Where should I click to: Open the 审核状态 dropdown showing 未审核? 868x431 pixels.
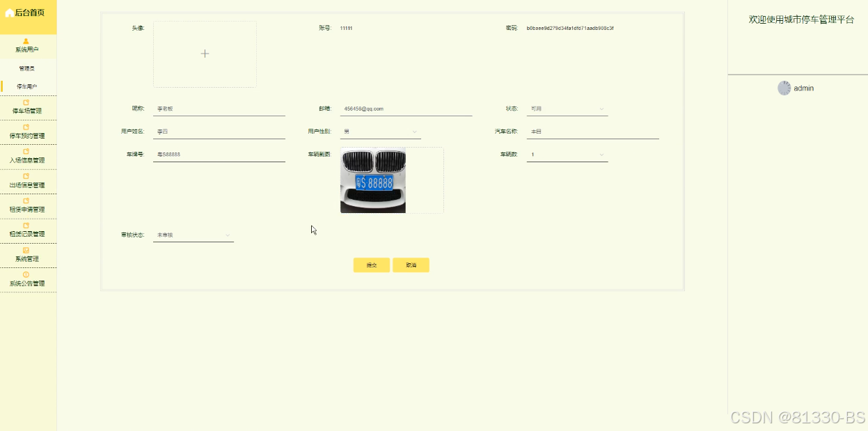click(194, 235)
